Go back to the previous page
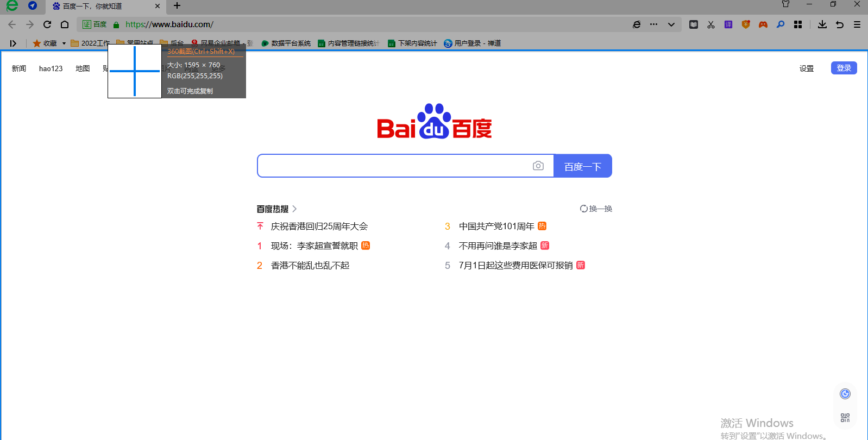 click(x=12, y=24)
